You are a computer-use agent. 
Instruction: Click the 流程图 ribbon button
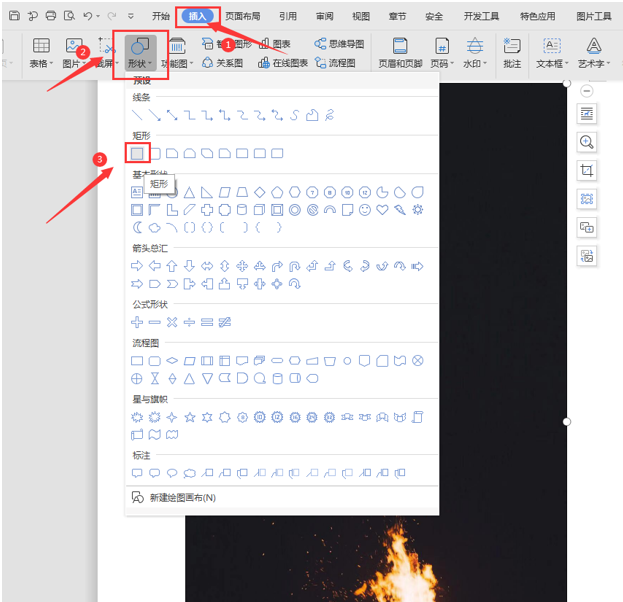(x=335, y=63)
